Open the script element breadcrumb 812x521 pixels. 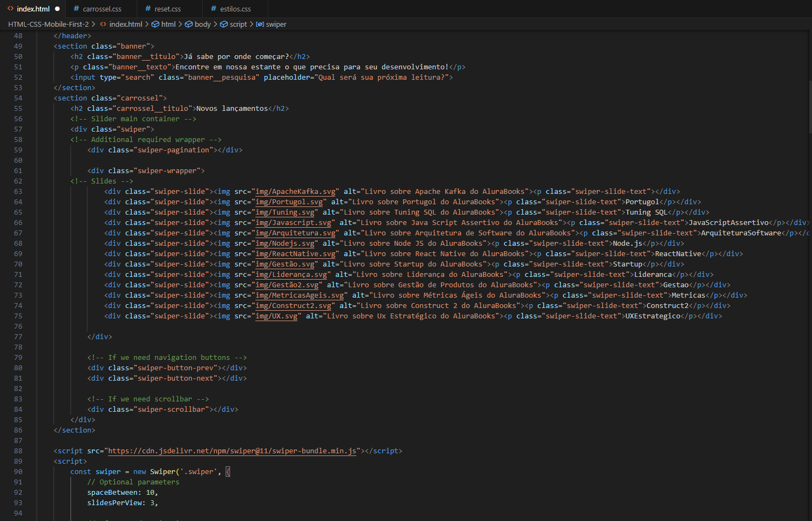(238, 24)
